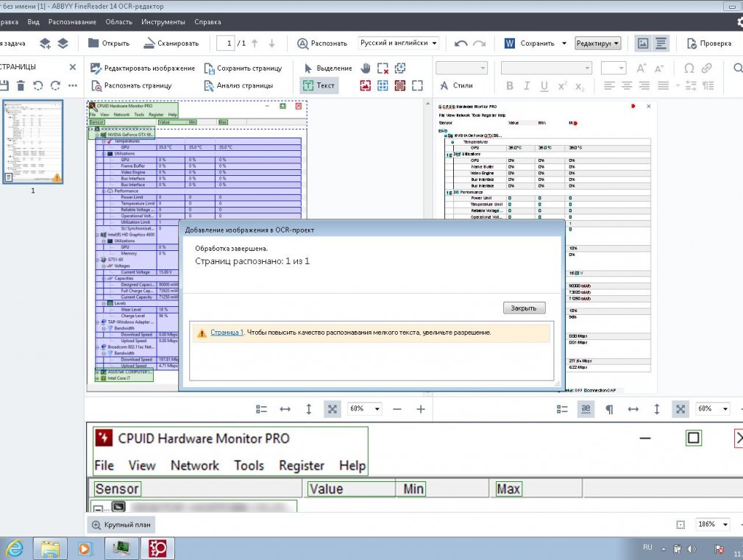
Task: Toggle underline formatting
Action: (x=544, y=86)
